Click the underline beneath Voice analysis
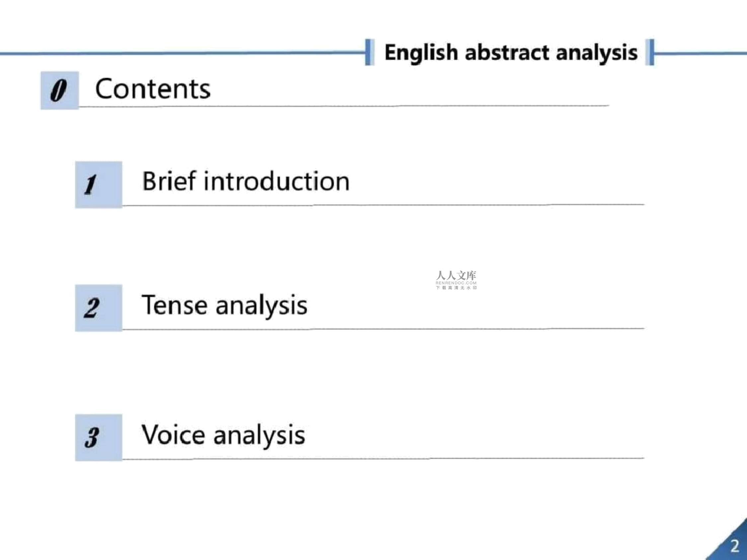Screen dimensions: 747x560 [383, 459]
